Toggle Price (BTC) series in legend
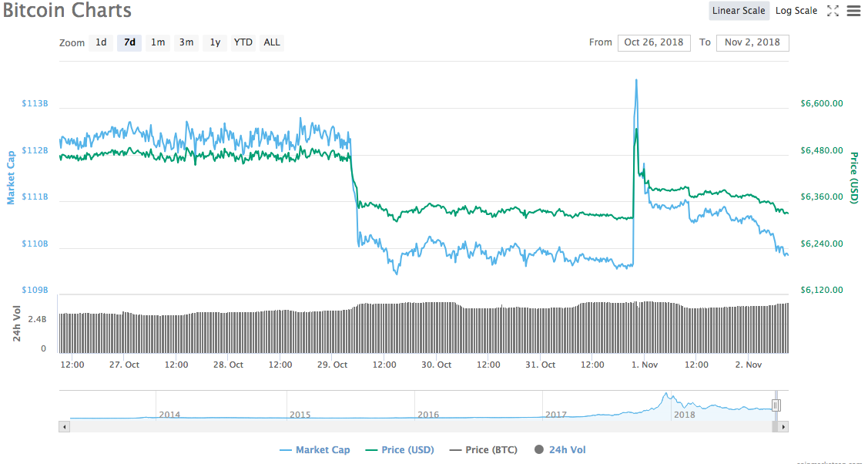Screen dimensions: 868x464 (484, 449)
